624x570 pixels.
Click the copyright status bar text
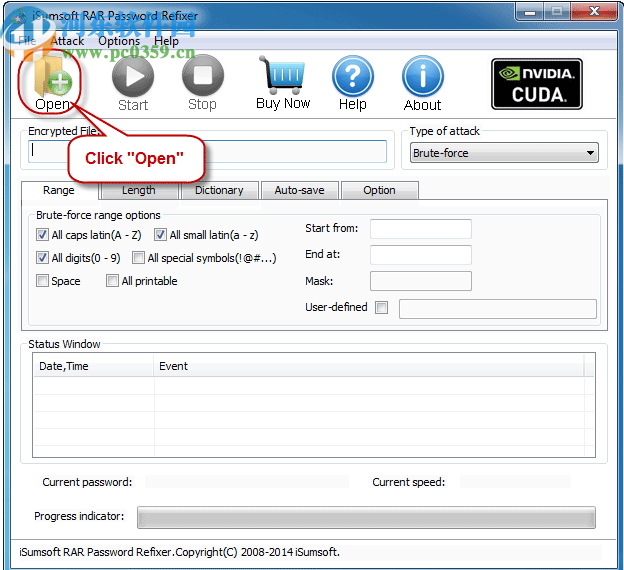pos(179,552)
